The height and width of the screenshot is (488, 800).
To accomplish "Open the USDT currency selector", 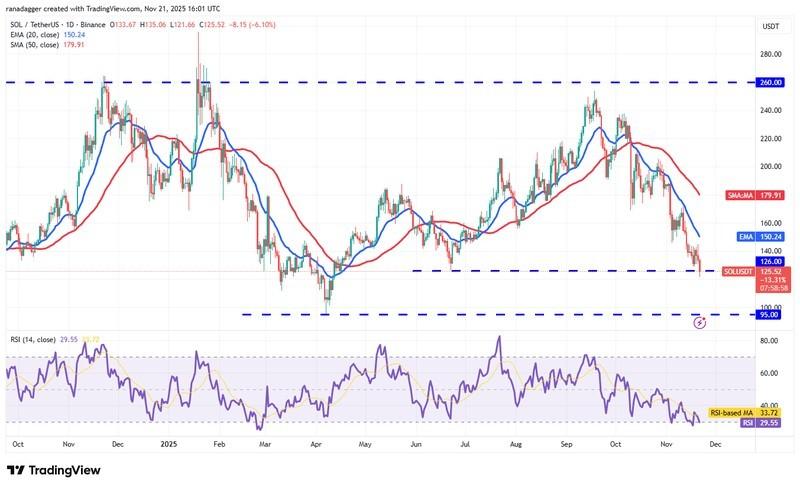I will (x=770, y=27).
